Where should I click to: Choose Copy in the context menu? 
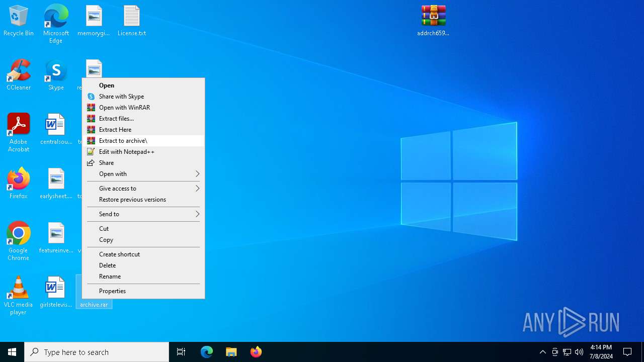coord(143,240)
